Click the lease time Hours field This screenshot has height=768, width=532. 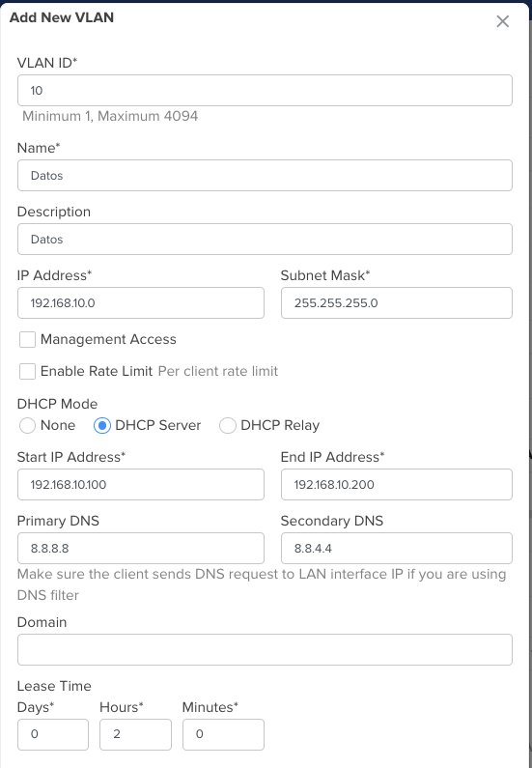pyautogui.click(x=135, y=734)
